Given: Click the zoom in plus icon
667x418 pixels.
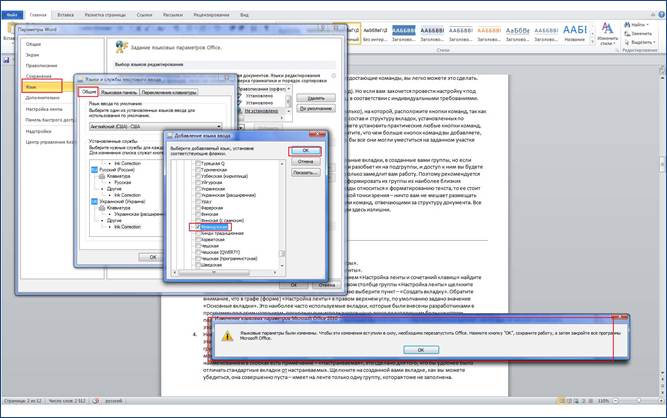Looking at the screenshot, I should pyautogui.click(x=660, y=401).
